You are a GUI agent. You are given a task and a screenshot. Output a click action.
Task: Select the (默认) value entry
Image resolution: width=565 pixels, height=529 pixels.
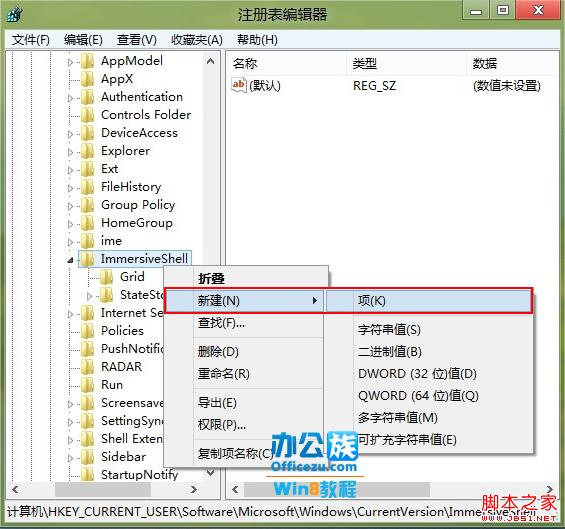(265, 86)
